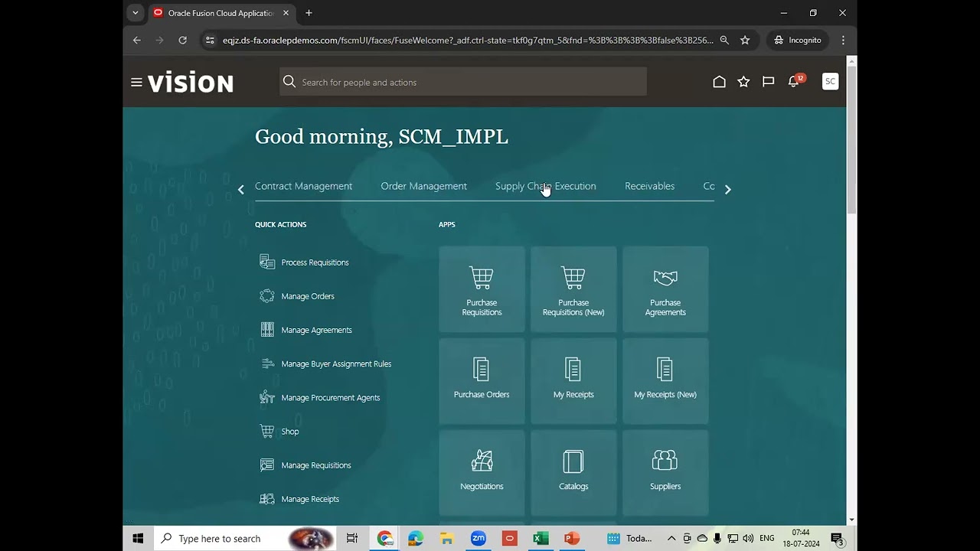Switch to Receivables tab
The image size is (980, 551).
649,186
